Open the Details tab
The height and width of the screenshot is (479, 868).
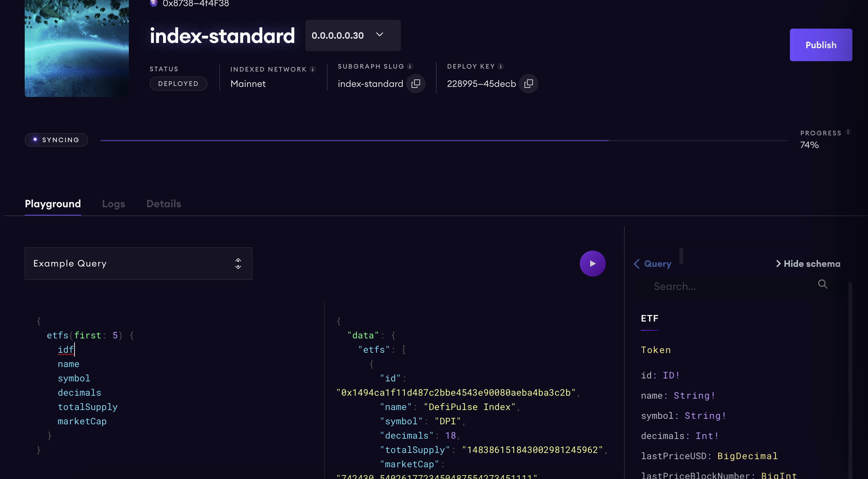coord(164,204)
